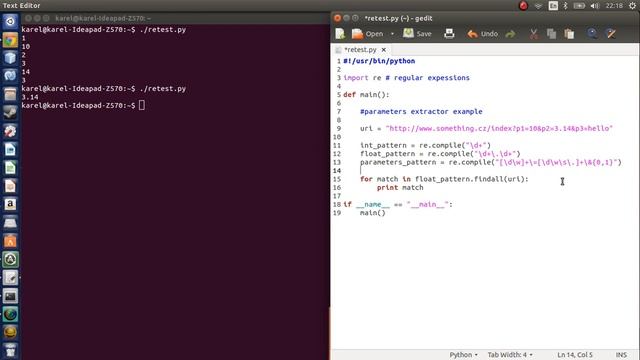Click the 'import re' code line
640x360 pixels.
click(407, 78)
